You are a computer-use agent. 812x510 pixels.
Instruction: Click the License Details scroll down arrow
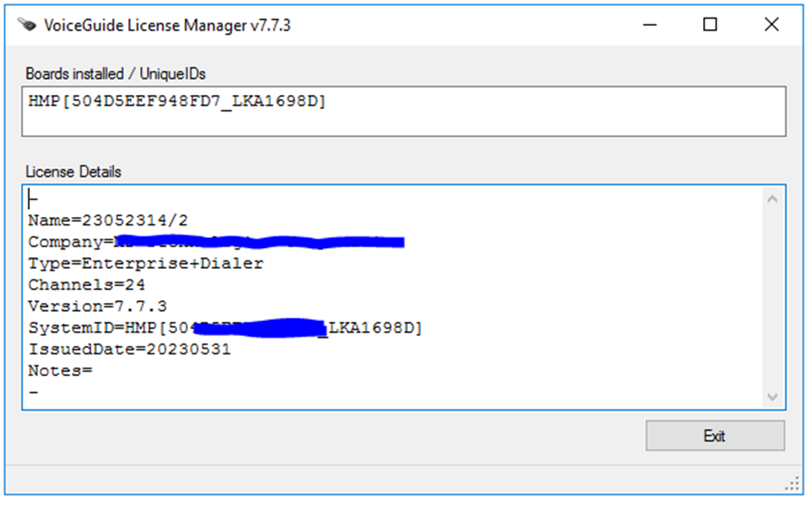(772, 397)
